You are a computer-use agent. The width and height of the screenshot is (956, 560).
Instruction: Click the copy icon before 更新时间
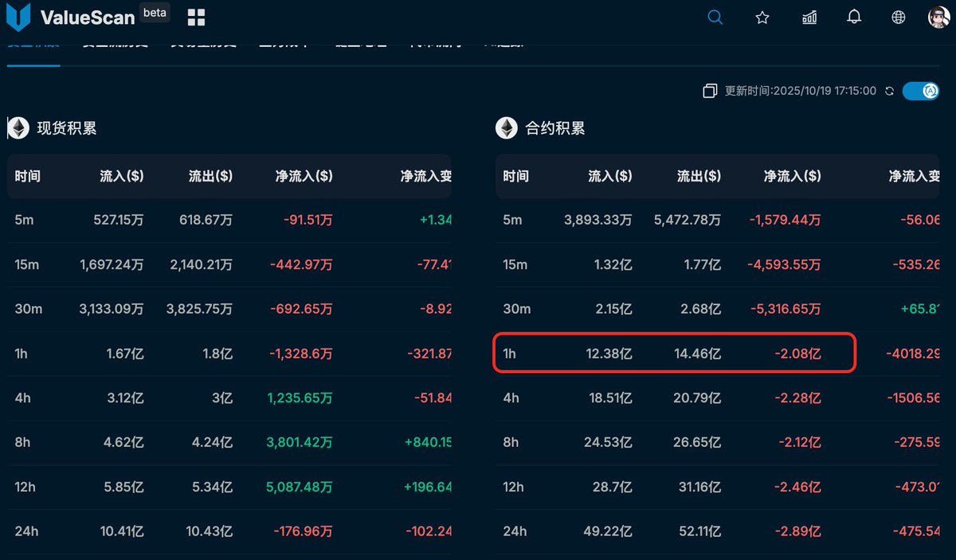point(709,91)
